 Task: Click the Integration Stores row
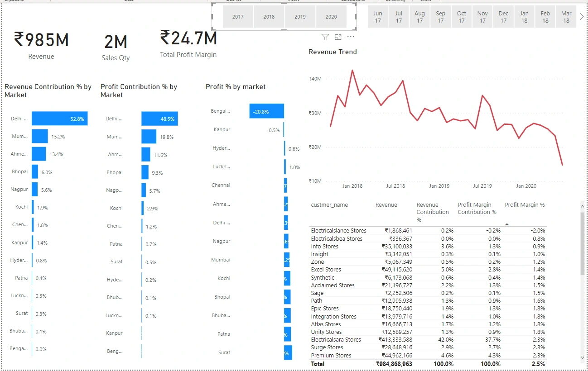click(x=428, y=316)
